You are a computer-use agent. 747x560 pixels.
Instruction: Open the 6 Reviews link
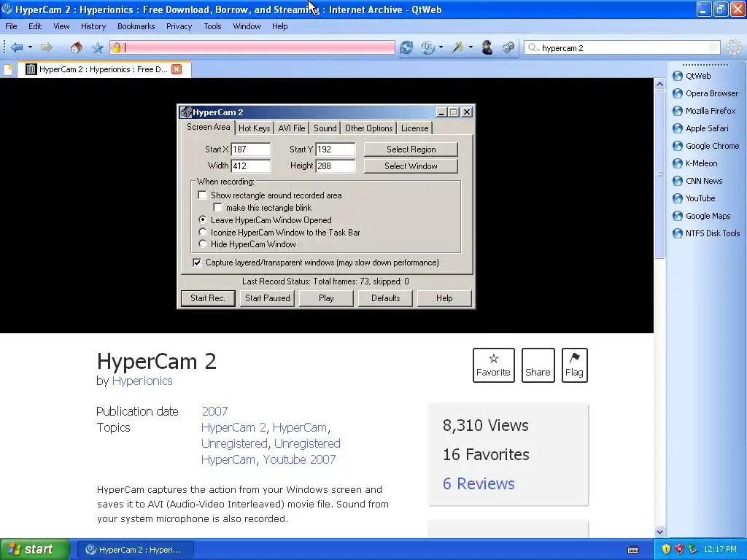pos(479,484)
